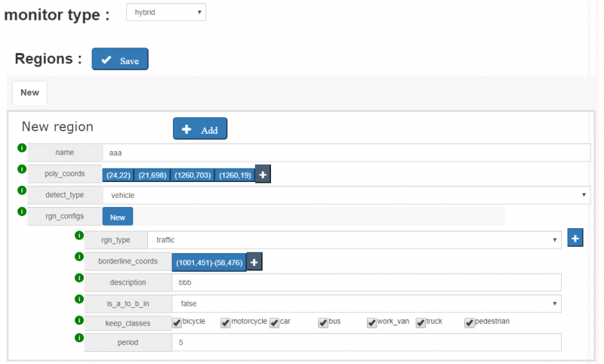This screenshot has height=364, width=604.
Task: Click the info icon beside name field
Action: coord(21,147)
